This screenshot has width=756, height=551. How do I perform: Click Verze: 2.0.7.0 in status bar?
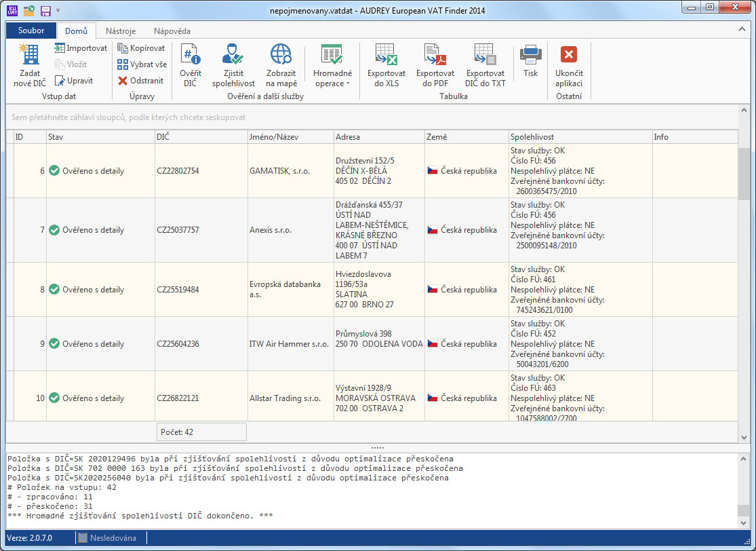29,537
